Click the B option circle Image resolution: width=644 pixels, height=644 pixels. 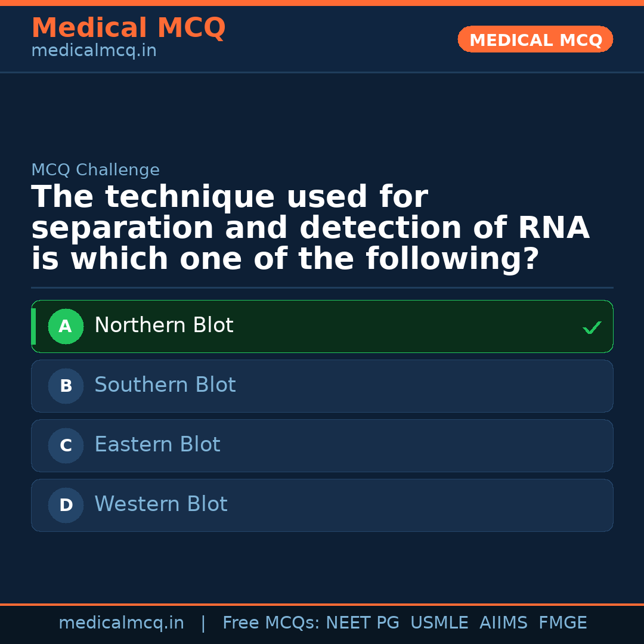point(66,386)
